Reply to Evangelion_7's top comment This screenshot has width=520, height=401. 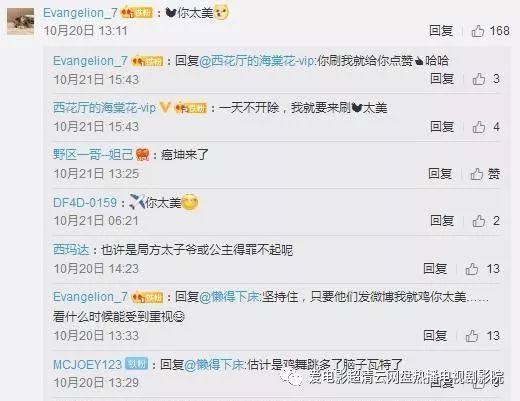click(441, 31)
